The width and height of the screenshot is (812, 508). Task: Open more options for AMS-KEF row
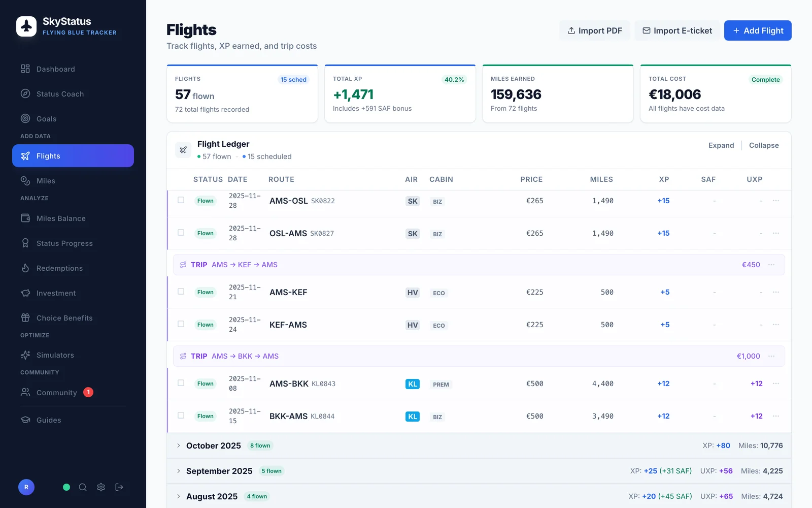[x=776, y=292]
